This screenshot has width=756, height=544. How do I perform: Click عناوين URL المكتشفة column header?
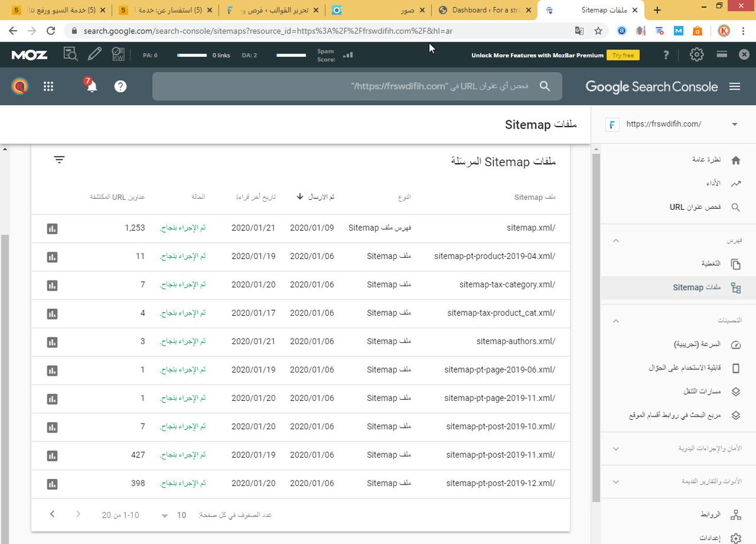tap(117, 197)
